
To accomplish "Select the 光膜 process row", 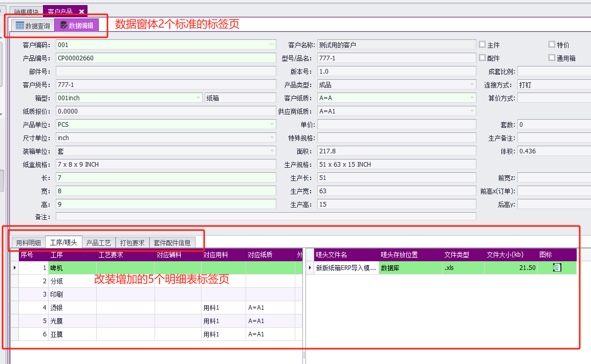I will click(x=157, y=321).
